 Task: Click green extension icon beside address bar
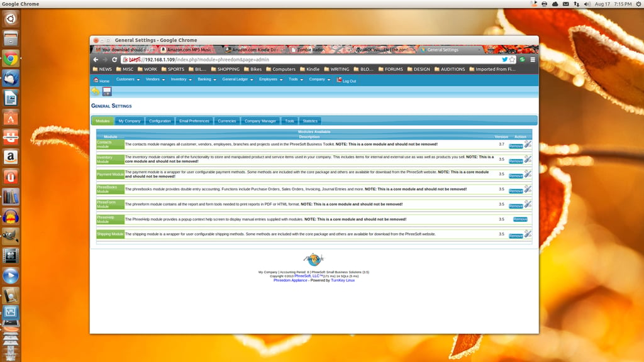(x=522, y=60)
